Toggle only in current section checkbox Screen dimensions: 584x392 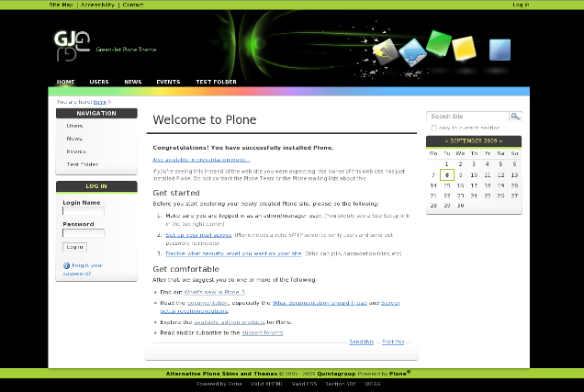(434, 128)
